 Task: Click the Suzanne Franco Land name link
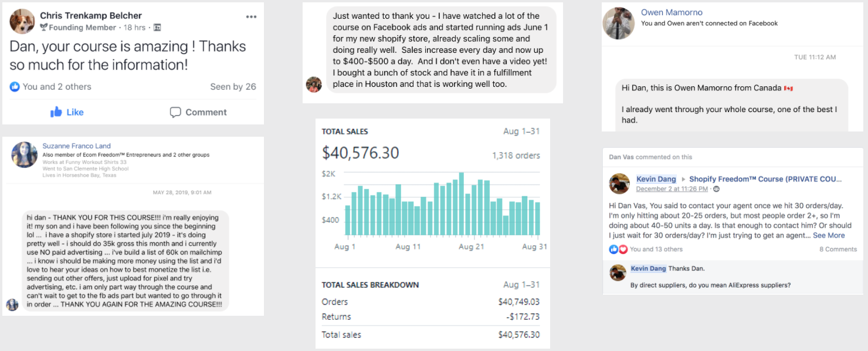coord(76,146)
